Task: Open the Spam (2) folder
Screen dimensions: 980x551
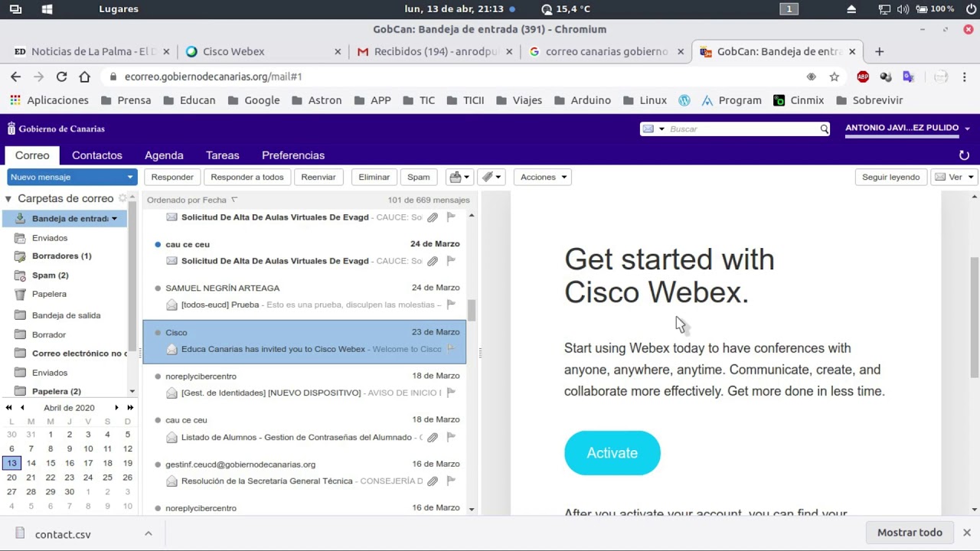Action: pyautogui.click(x=50, y=275)
